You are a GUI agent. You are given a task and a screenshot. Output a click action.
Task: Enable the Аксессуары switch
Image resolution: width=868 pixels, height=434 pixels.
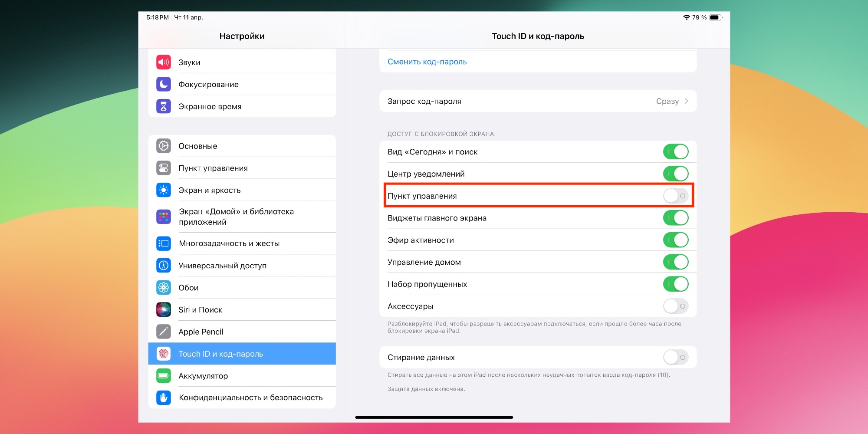[x=676, y=306]
